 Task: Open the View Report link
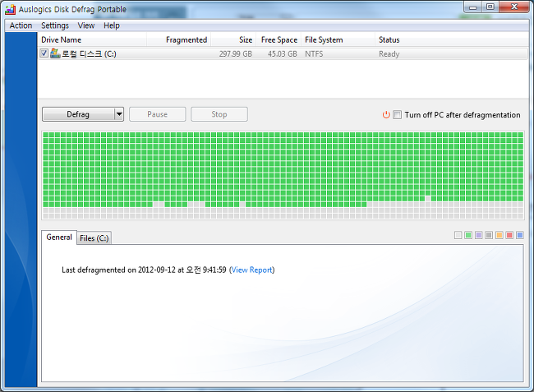point(252,270)
